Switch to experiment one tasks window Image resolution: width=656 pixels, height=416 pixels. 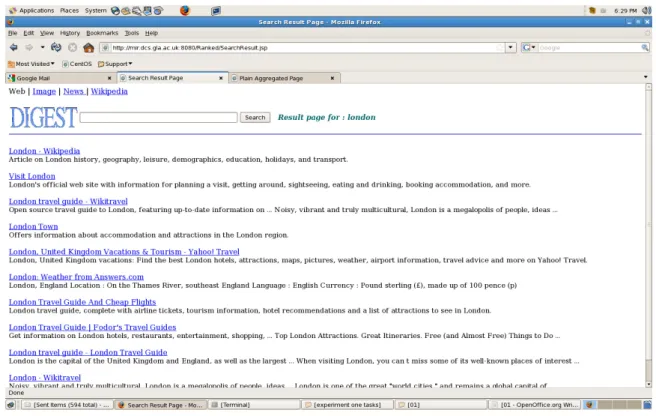pyautogui.click(x=347, y=405)
